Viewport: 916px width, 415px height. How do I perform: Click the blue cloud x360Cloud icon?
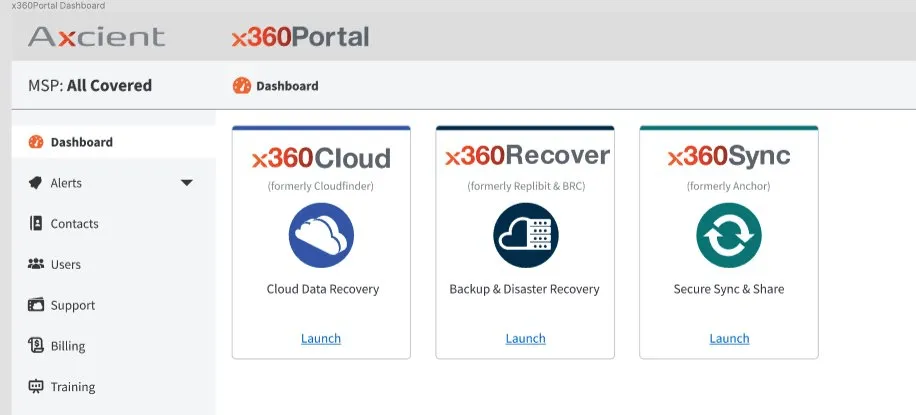(x=321, y=235)
